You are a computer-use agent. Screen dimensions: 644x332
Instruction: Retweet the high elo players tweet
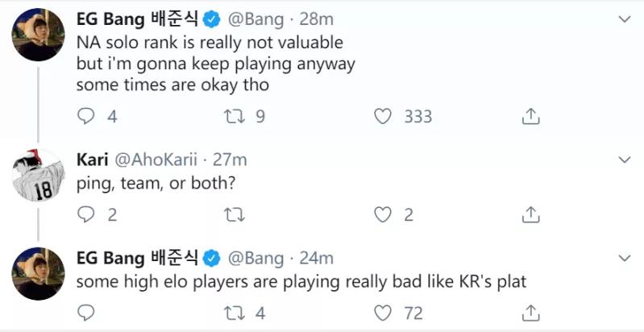click(x=232, y=312)
